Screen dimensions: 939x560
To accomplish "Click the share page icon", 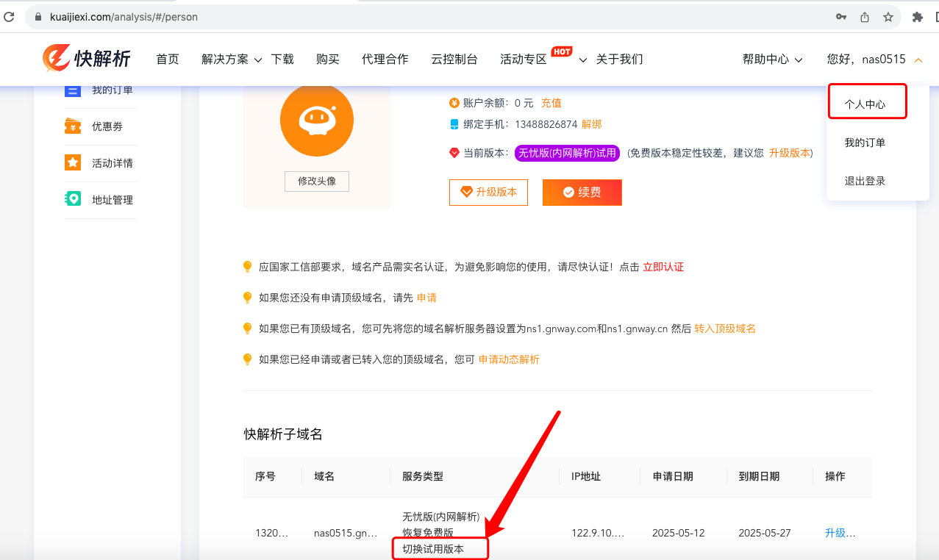I will (865, 16).
